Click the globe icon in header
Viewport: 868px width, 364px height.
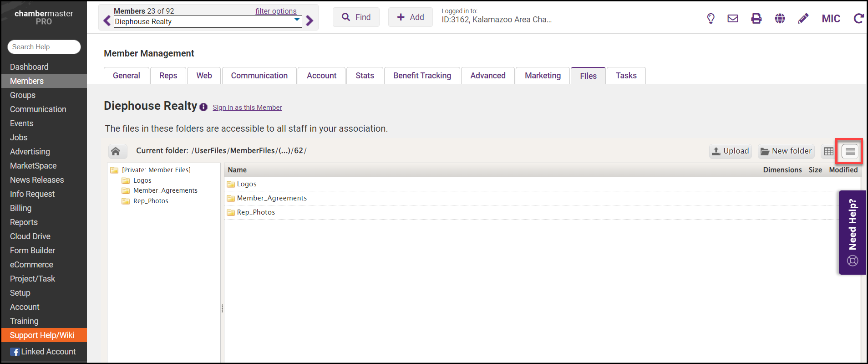[x=780, y=19]
